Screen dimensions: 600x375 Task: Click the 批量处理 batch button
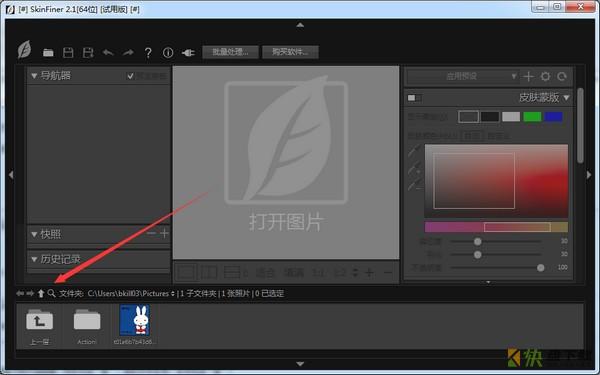point(230,52)
